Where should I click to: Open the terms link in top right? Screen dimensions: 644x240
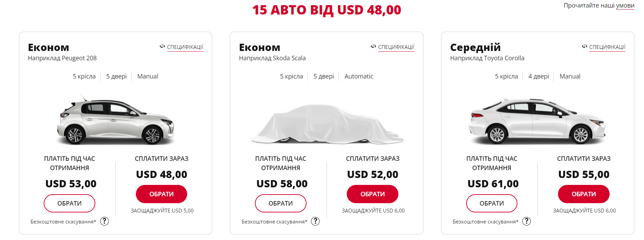tap(625, 6)
